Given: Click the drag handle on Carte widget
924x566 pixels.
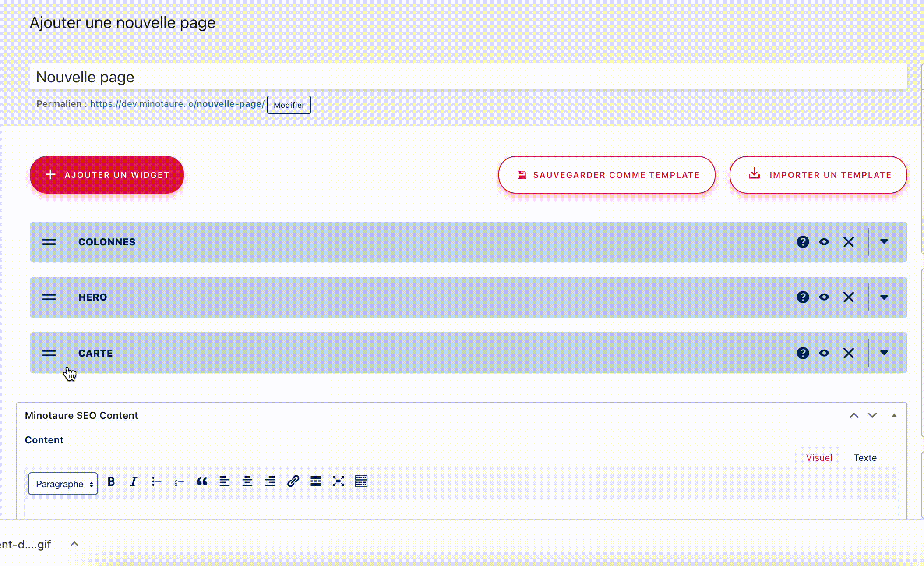Looking at the screenshot, I should tap(49, 353).
